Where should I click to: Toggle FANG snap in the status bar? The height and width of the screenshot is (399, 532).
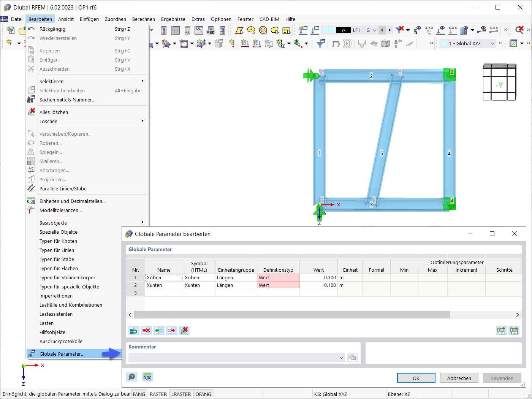pos(139,394)
